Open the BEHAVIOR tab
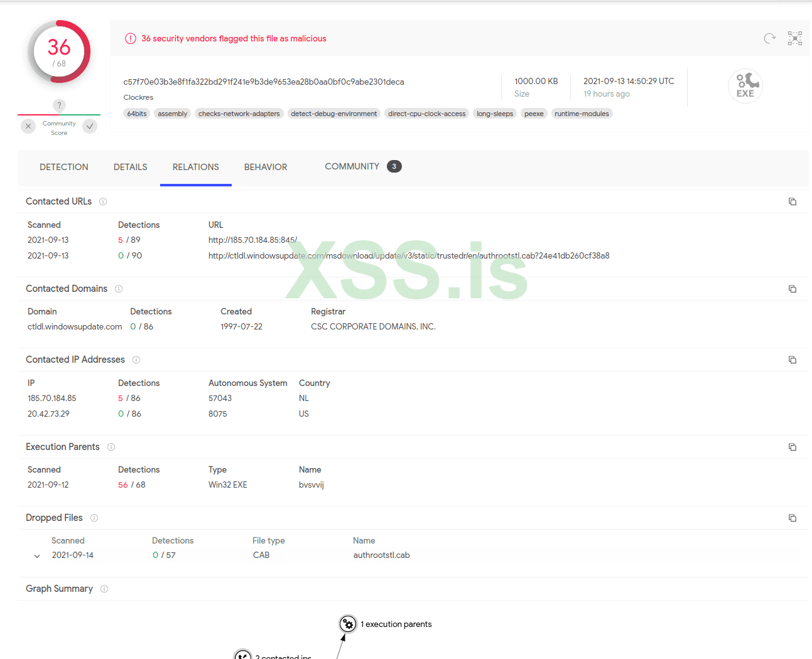 [266, 167]
